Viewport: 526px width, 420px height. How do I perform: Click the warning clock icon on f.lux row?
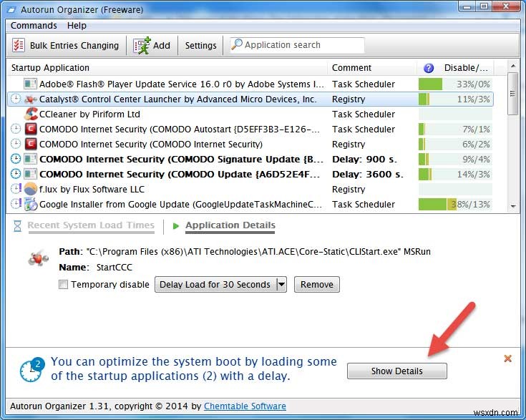pyautogui.click(x=16, y=188)
